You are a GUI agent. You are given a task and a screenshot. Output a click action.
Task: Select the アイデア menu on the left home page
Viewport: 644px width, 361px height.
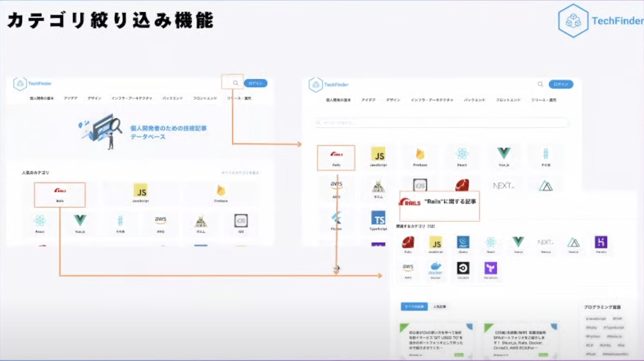(71, 98)
